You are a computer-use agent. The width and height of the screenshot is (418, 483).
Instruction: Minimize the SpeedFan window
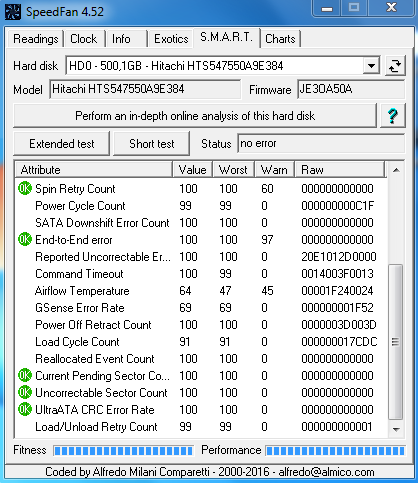click(x=327, y=8)
